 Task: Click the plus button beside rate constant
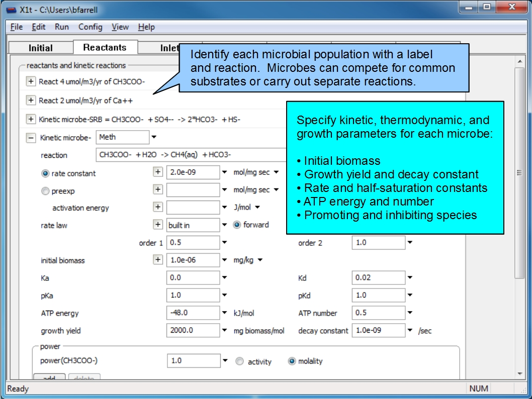[x=158, y=172]
